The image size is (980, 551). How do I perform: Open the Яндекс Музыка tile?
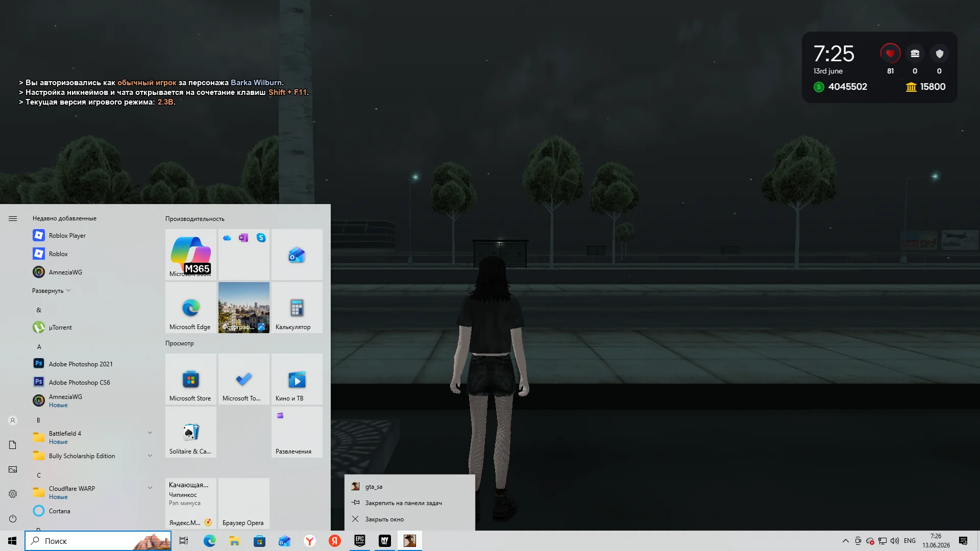191,503
